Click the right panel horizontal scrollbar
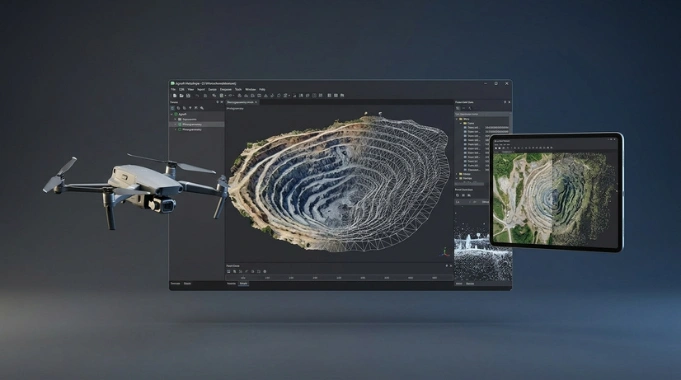This screenshot has width=681, height=380. tap(469, 184)
